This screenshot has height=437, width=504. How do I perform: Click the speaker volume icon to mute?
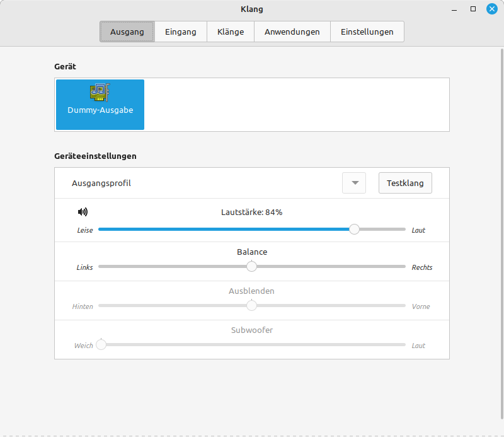(x=83, y=212)
